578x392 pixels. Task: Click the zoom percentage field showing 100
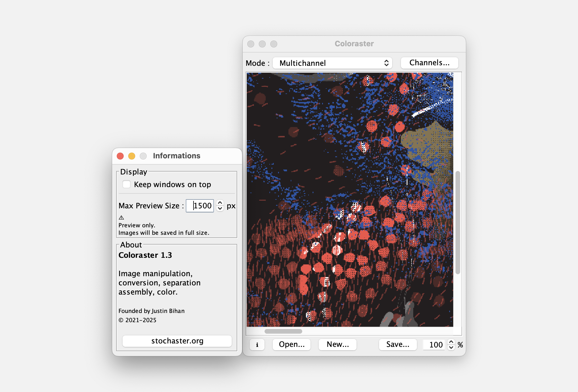point(435,345)
